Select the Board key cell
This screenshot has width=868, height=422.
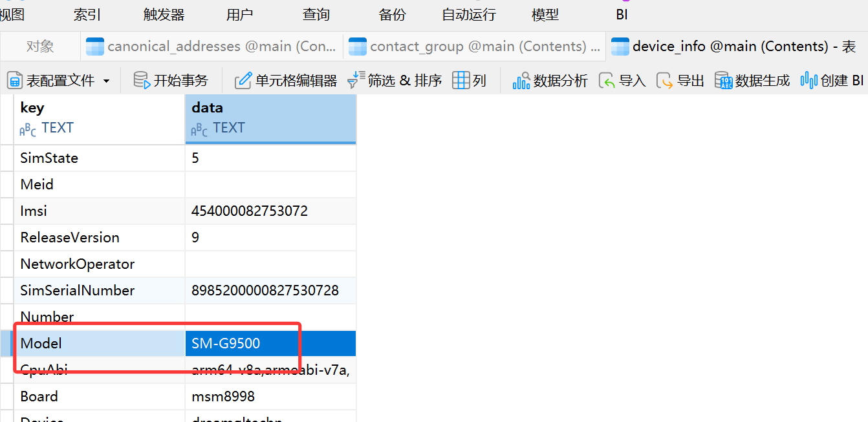click(x=100, y=396)
